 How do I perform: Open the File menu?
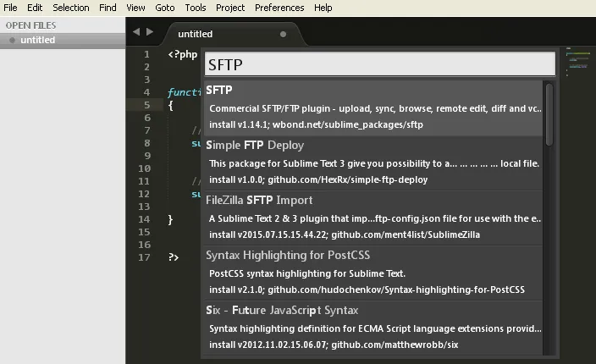tap(10, 8)
